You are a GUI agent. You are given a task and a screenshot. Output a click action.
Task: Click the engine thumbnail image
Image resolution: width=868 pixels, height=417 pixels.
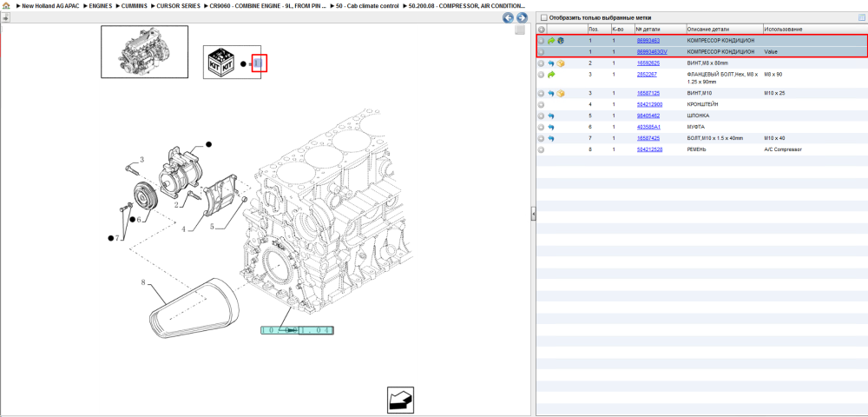[144, 51]
